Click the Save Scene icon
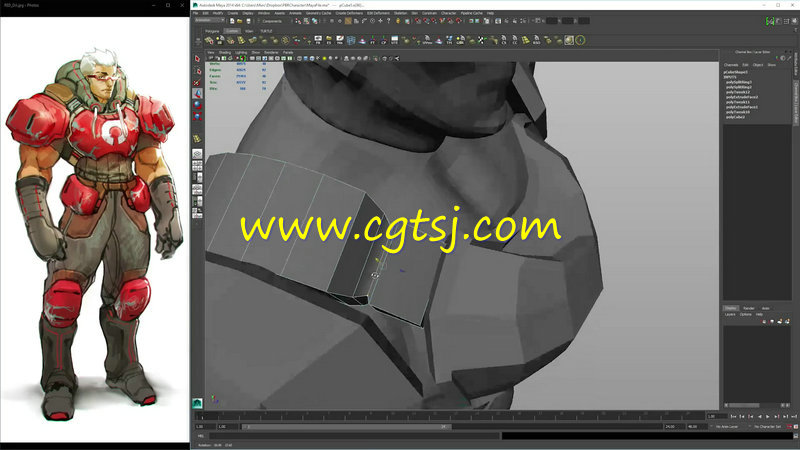This screenshot has height=450, width=800. [x=248, y=21]
